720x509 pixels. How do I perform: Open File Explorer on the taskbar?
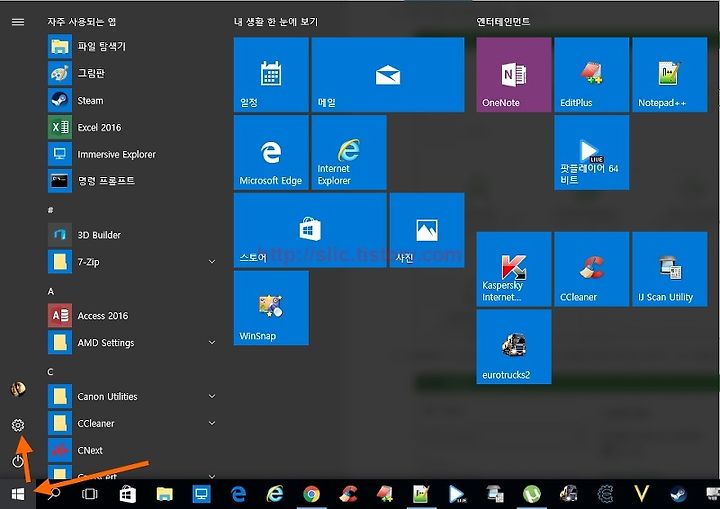click(x=164, y=494)
